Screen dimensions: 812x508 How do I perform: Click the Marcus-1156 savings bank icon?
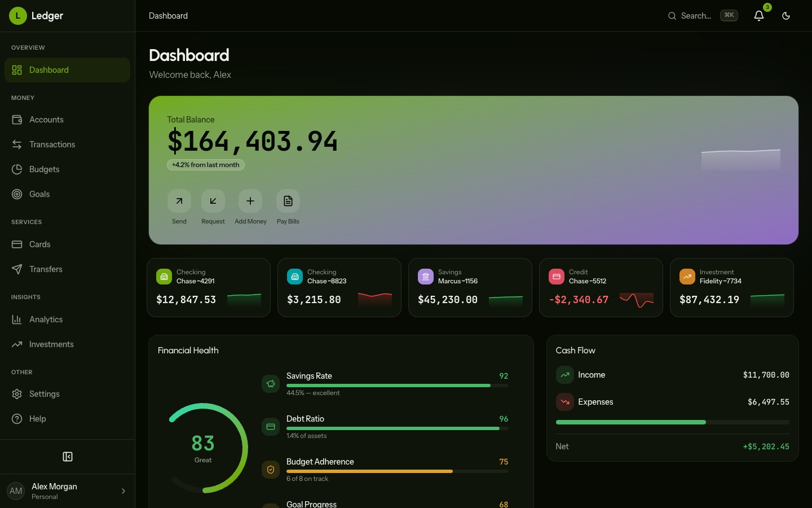(x=426, y=277)
